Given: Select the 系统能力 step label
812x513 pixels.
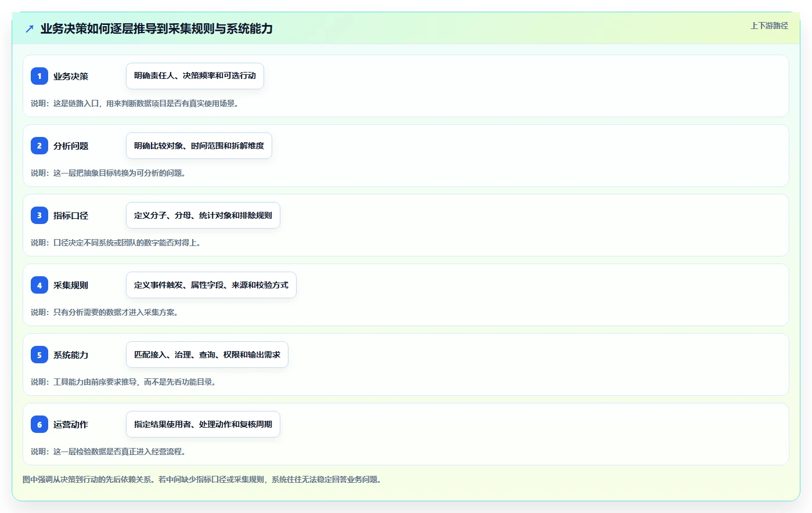Looking at the screenshot, I should pos(71,355).
